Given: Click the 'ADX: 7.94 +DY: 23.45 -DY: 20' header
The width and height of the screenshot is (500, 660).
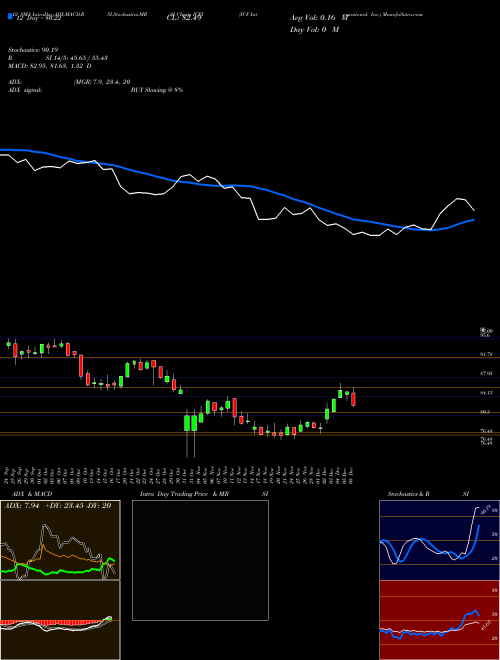Looking at the screenshot, I should pyautogui.click(x=57, y=506).
